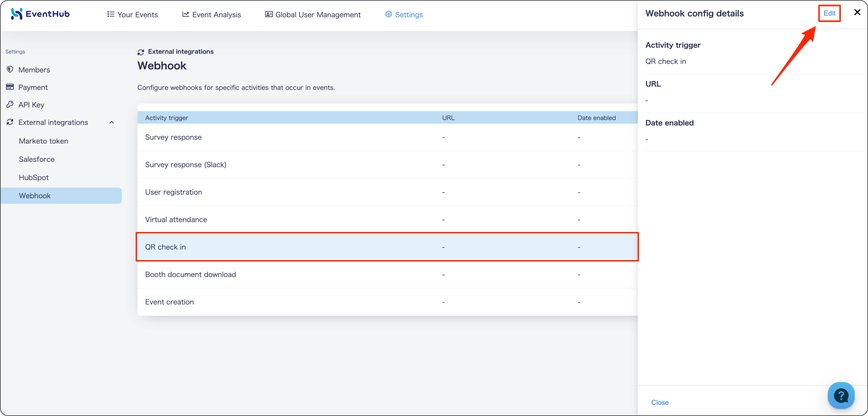Screen dimensions: 868x416
Task: Select the Booth document download row
Action: pos(388,275)
